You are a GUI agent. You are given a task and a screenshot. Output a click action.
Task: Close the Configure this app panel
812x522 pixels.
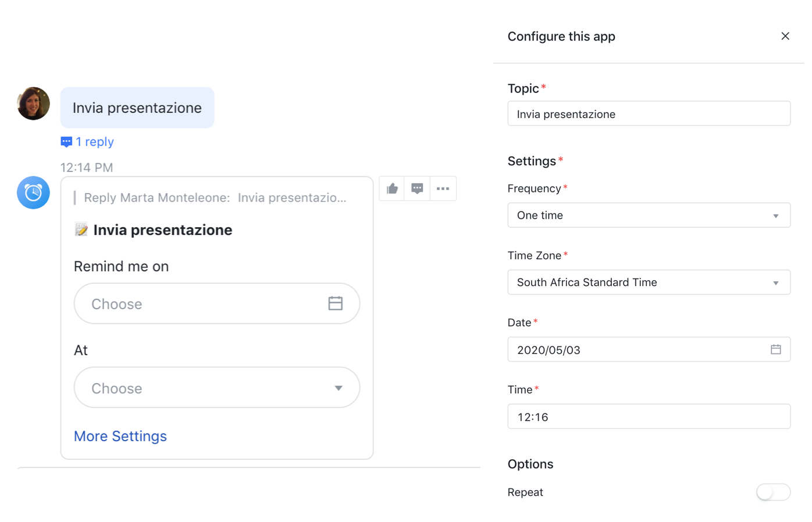coord(785,36)
